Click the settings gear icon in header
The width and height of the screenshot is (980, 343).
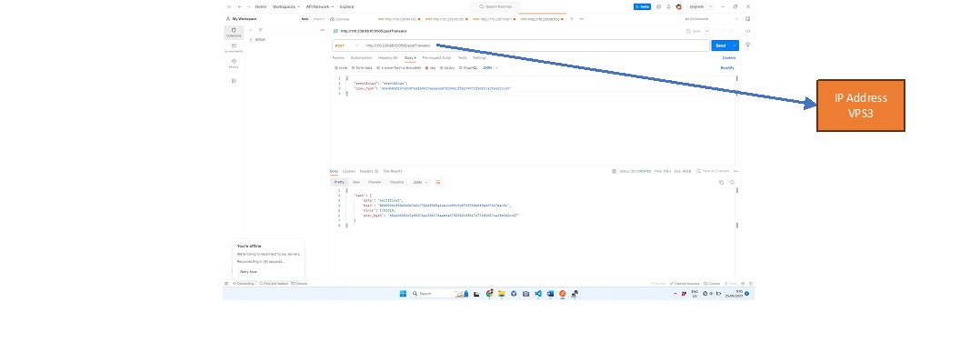tap(659, 6)
